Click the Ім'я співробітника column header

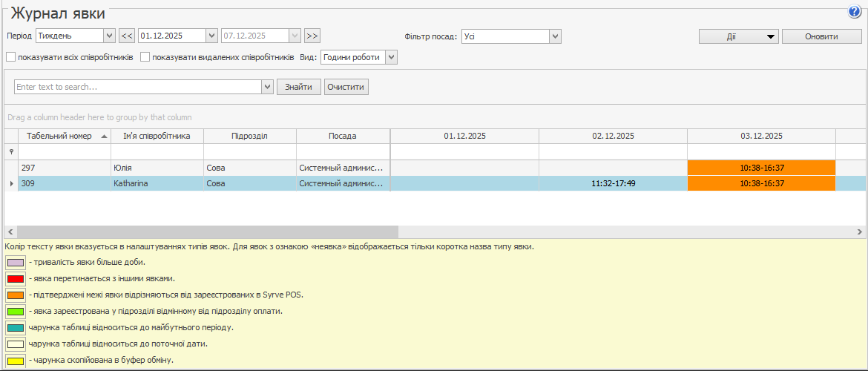(157, 136)
